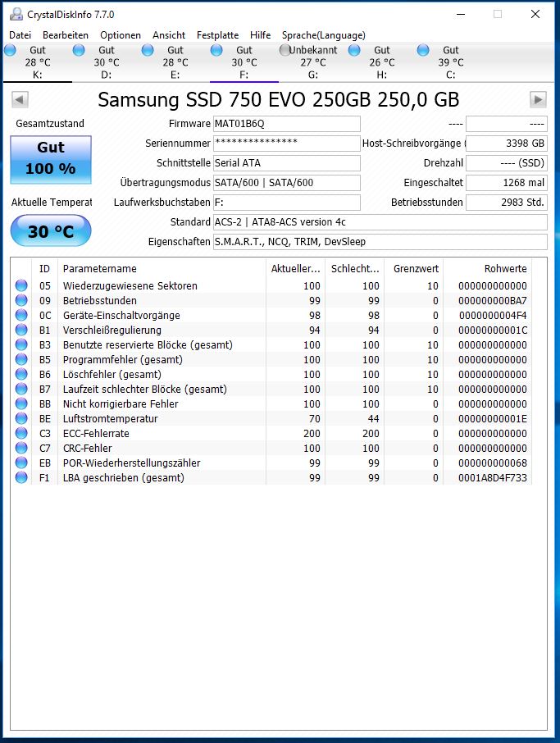Click status orb for CRC-Fehler
This screenshot has width=560, height=743.
tap(21, 447)
